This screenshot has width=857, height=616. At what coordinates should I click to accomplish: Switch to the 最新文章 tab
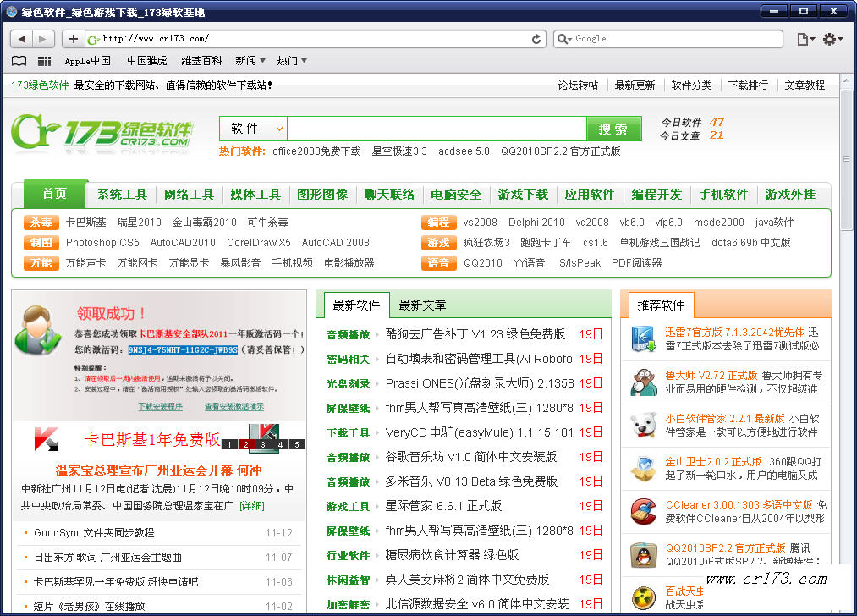[422, 305]
